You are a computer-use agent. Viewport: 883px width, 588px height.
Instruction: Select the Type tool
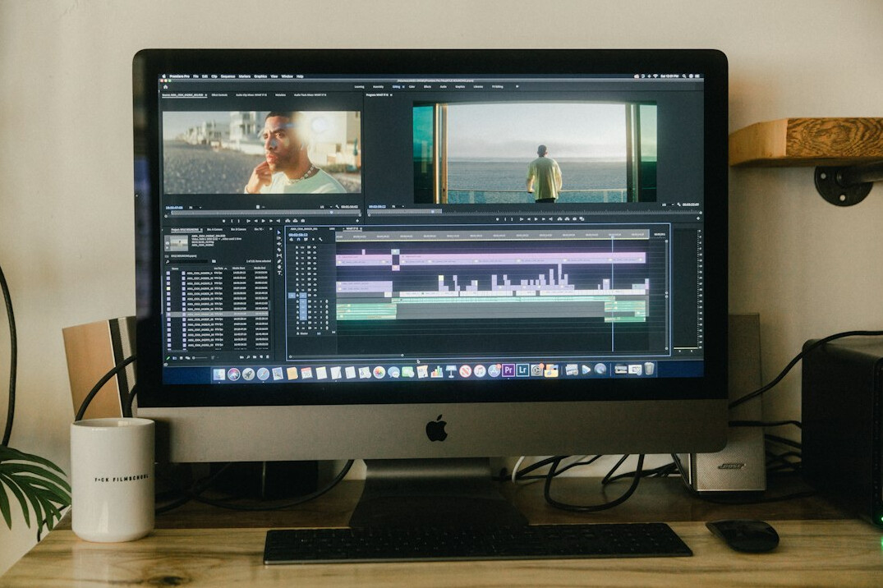point(279,273)
